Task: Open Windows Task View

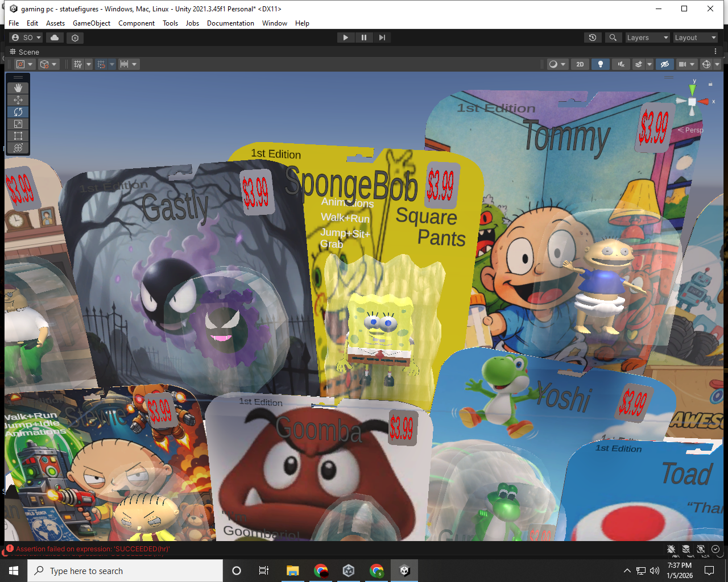Action: pyautogui.click(x=263, y=571)
